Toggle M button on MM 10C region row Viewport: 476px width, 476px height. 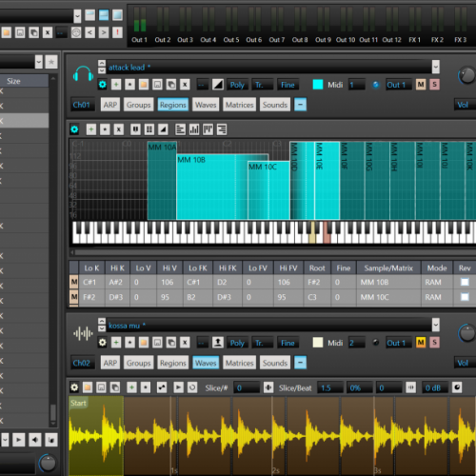coord(74,297)
